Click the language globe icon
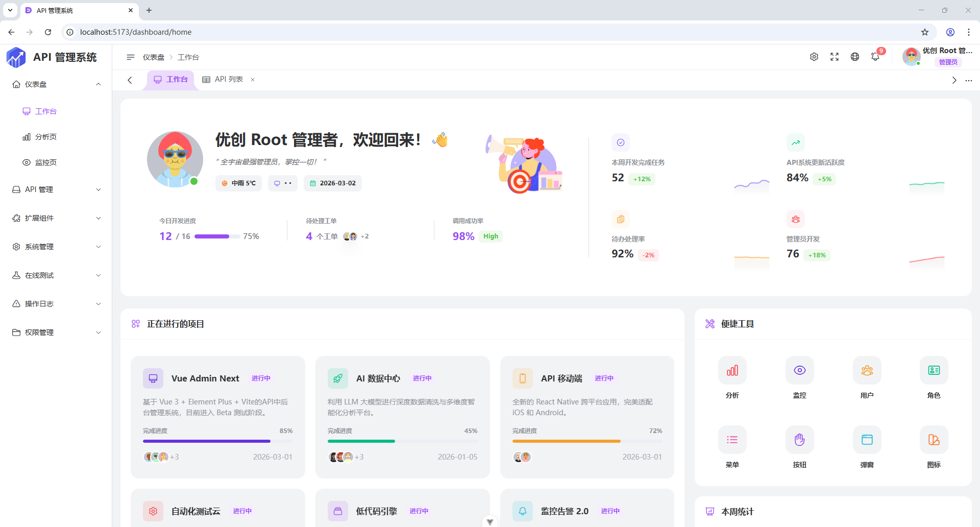Screen dimensions: 980x527 [x=855, y=57]
